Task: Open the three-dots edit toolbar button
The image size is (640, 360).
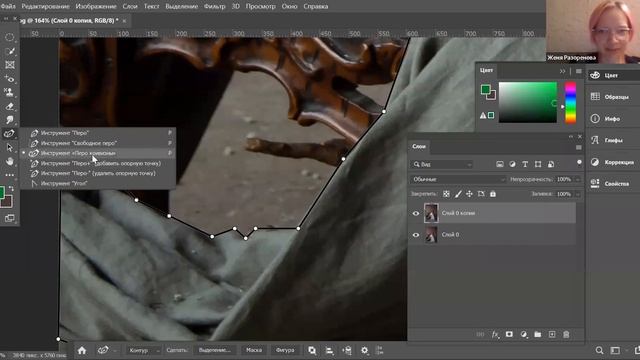Action: point(9,175)
